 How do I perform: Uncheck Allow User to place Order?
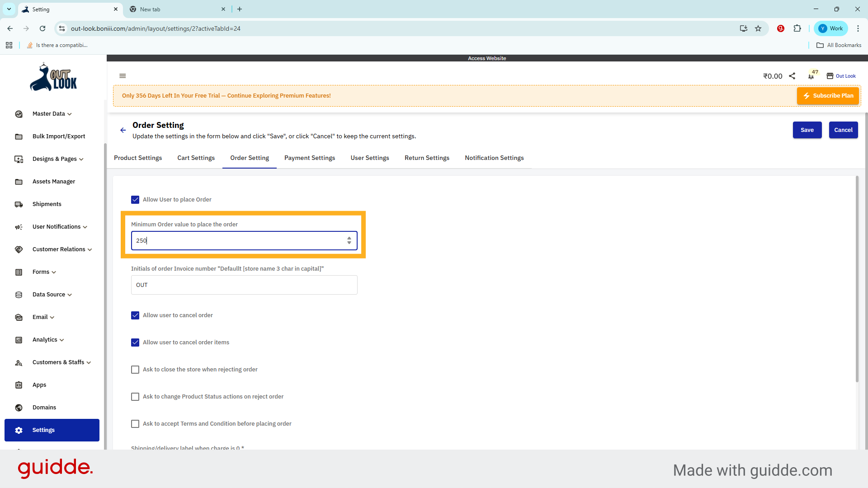[x=135, y=200]
